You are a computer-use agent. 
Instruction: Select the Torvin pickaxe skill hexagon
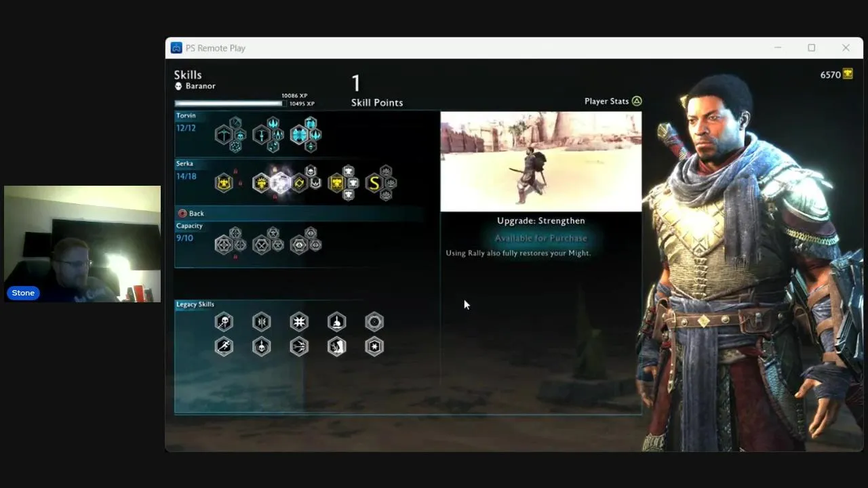[223, 135]
